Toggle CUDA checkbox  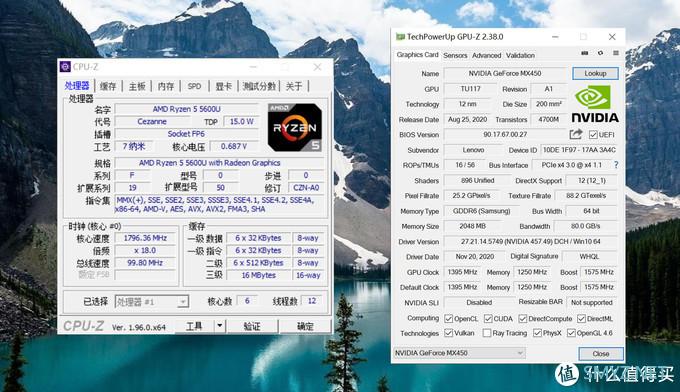[488, 319]
